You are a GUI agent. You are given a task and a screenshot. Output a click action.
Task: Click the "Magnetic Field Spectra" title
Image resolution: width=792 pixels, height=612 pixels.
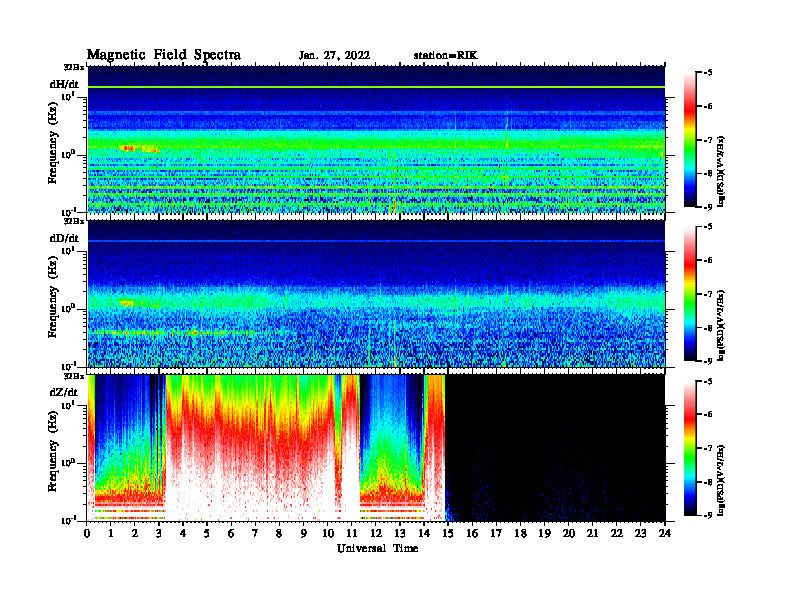click(164, 55)
